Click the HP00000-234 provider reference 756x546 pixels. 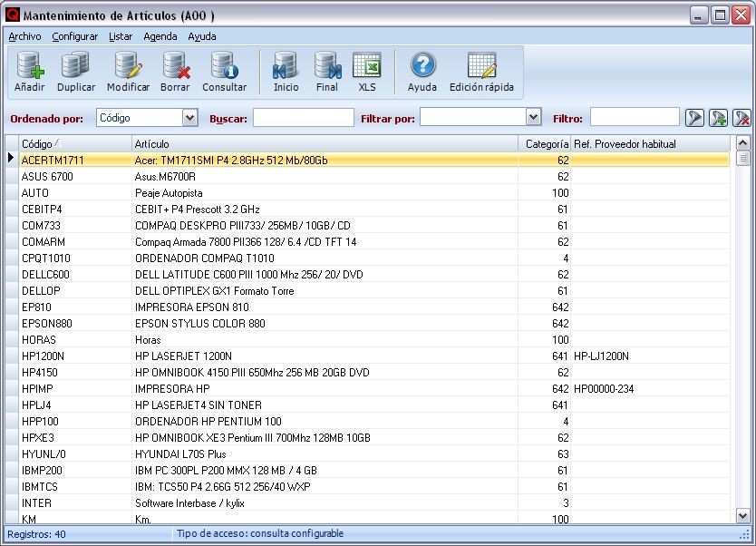(x=604, y=389)
